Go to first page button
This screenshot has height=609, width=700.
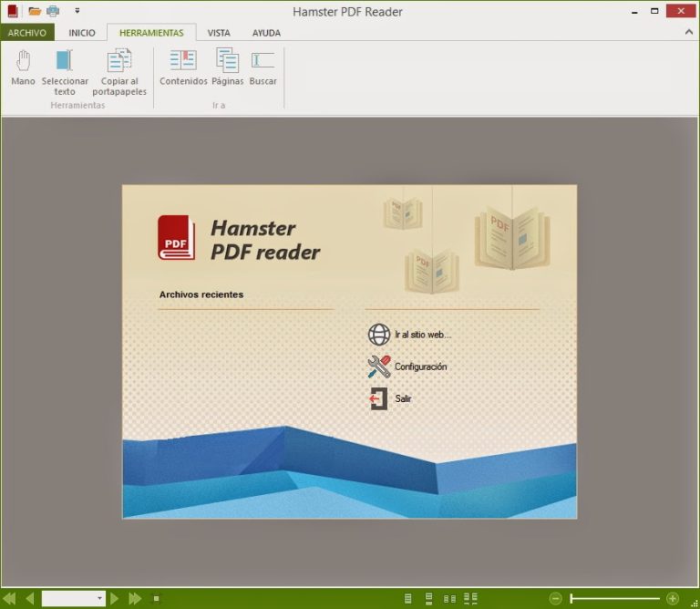click(9, 598)
